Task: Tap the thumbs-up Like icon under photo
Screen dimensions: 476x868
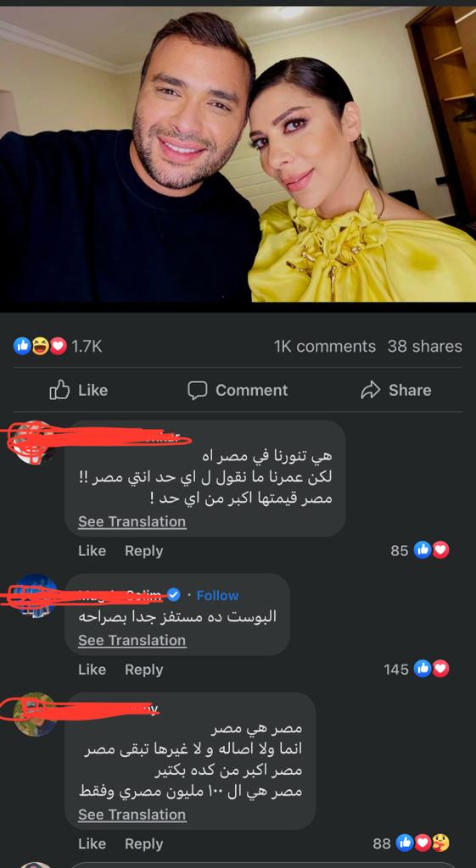Action: 60,390
